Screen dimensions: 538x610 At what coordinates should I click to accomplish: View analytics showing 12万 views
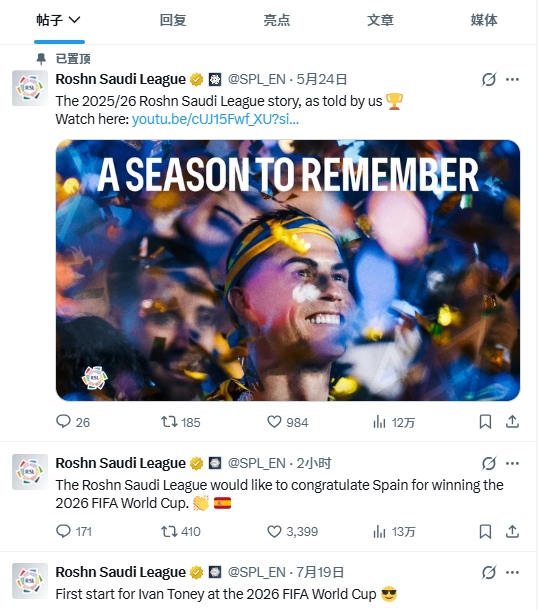(394, 422)
